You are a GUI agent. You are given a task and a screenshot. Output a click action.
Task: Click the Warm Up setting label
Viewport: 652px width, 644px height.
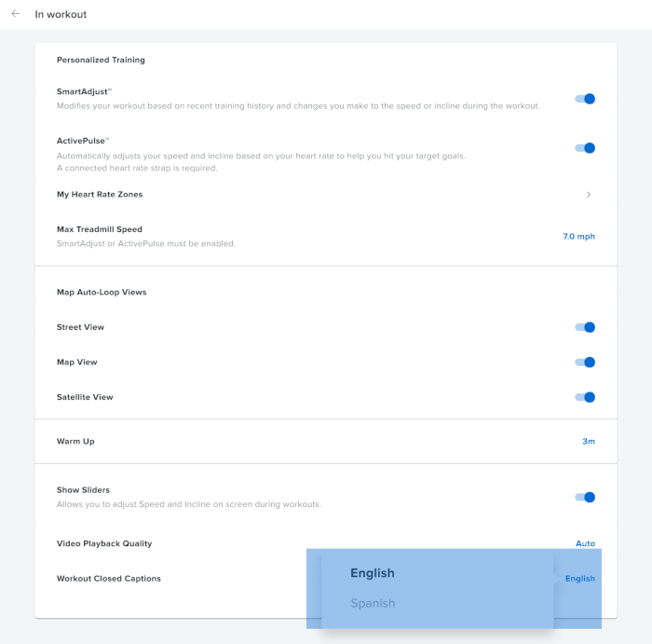click(x=75, y=441)
